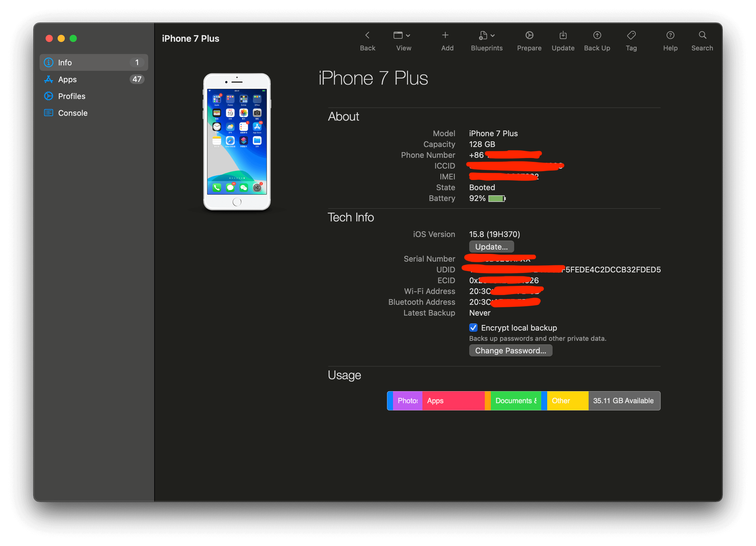Click the iPhone 7 Plus device thumbnail

237,142
